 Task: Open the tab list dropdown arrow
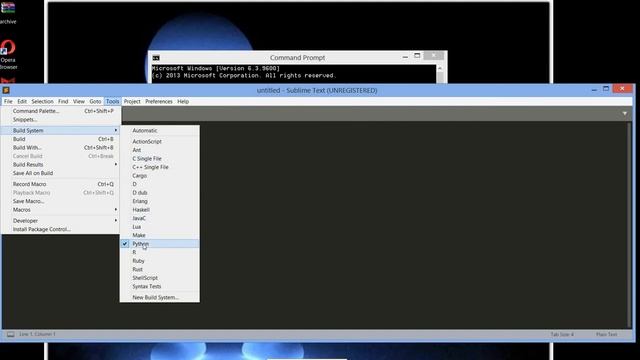coord(624,113)
